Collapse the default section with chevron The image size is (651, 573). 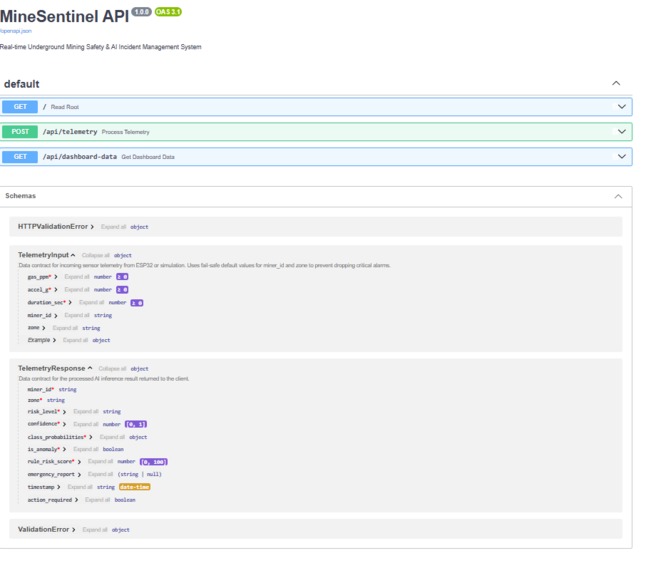pos(616,83)
